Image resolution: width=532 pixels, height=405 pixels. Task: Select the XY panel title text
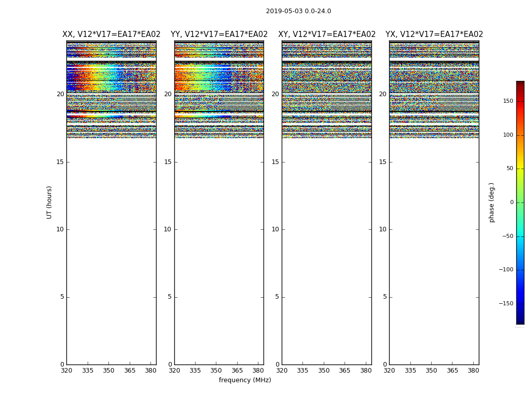point(327,34)
